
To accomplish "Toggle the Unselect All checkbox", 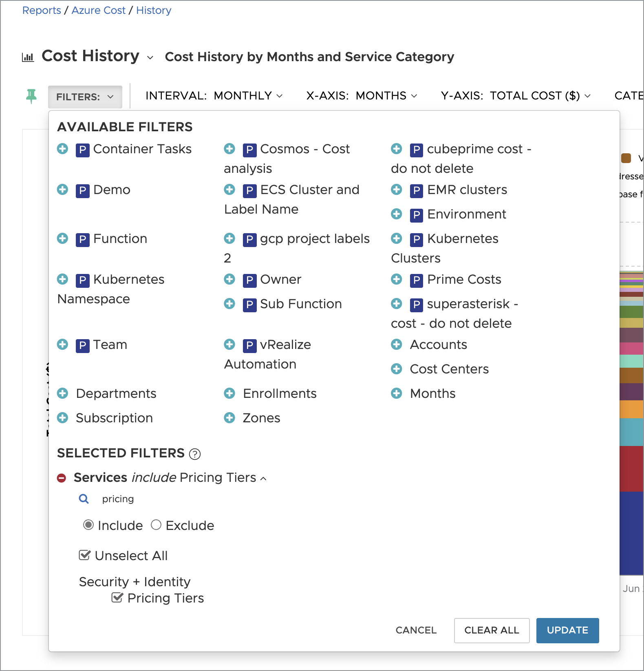I will pos(84,555).
